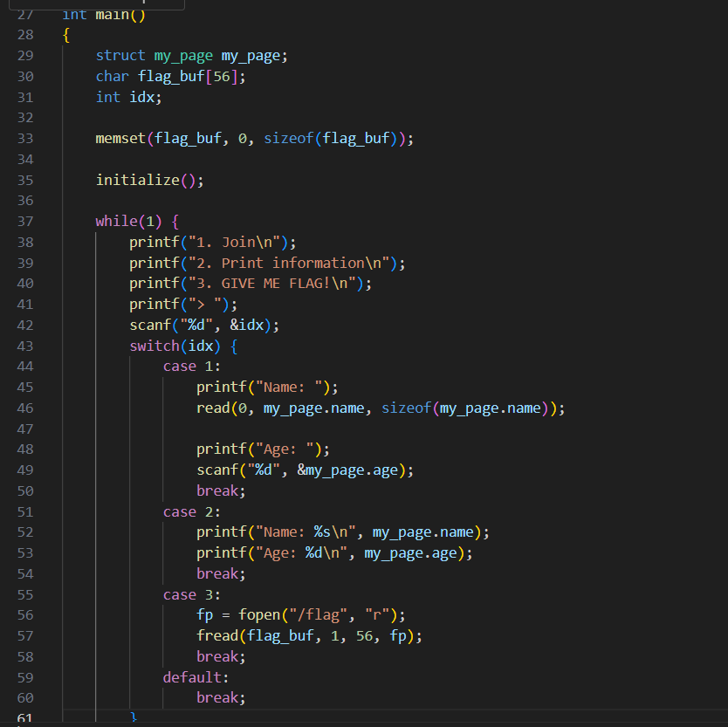This screenshot has width=728, height=727.
Task: Click 'break;' on line 54
Action: coord(221,574)
